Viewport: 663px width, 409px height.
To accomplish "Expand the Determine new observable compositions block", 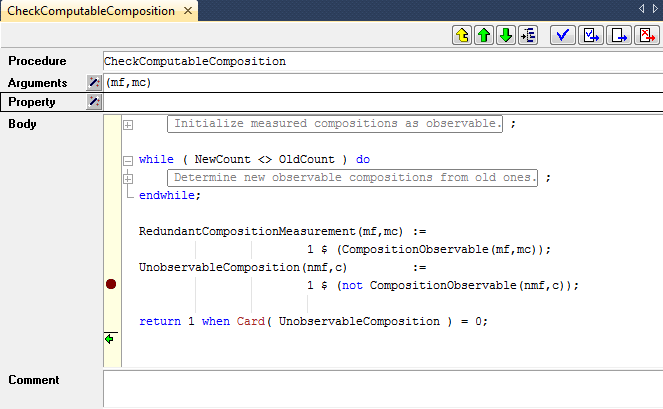I will pyautogui.click(x=128, y=179).
